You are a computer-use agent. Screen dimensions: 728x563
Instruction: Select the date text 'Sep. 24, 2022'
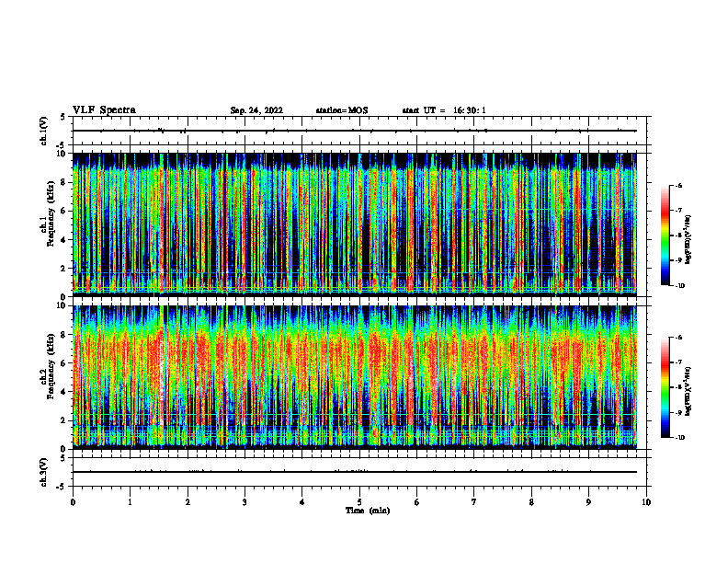point(256,110)
